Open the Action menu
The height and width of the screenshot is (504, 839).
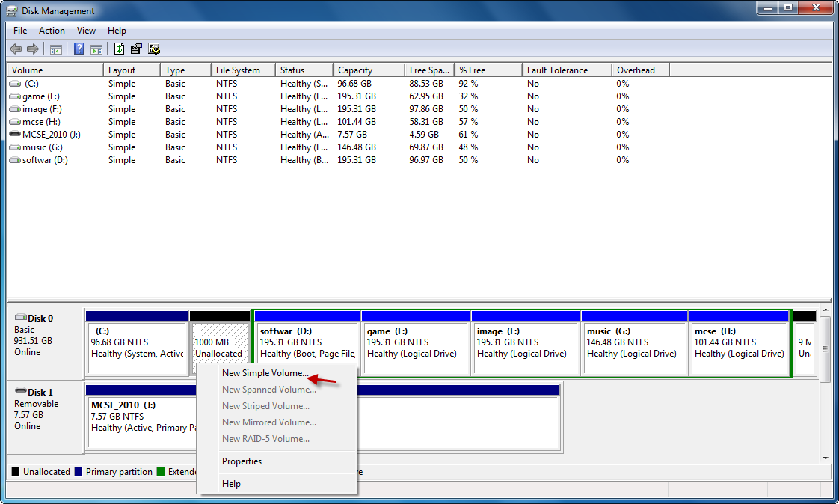coord(52,31)
